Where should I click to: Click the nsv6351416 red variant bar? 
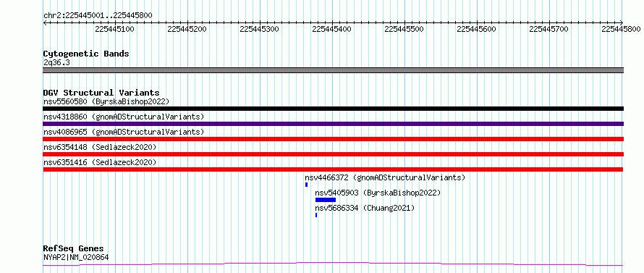tap(333, 169)
